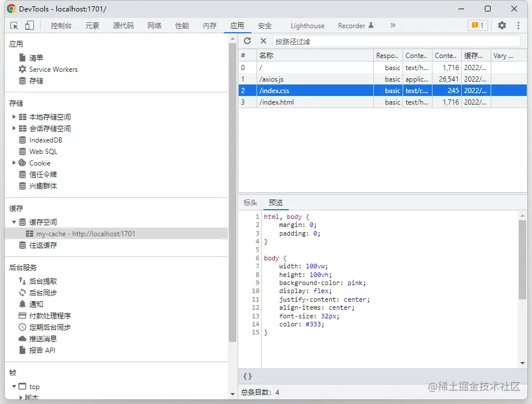This screenshot has height=404, width=532.
Task: Refresh the cache entries list
Action: coord(247,41)
